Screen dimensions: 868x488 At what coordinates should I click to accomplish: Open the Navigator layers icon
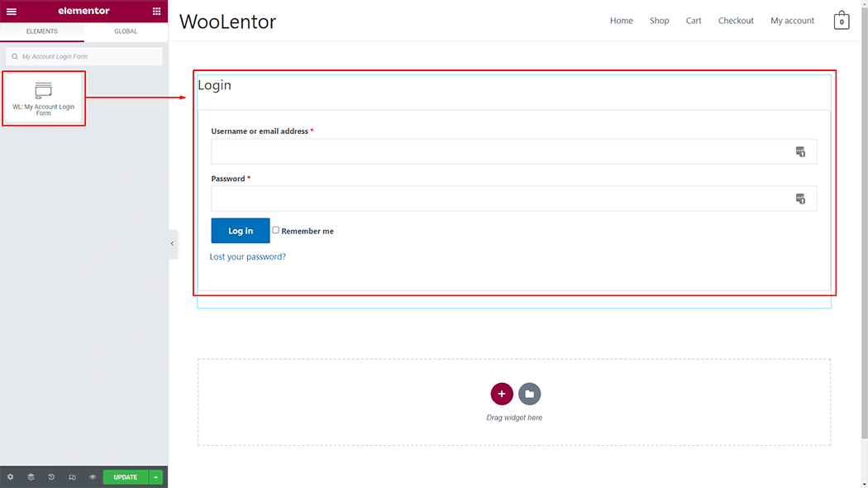point(31,477)
